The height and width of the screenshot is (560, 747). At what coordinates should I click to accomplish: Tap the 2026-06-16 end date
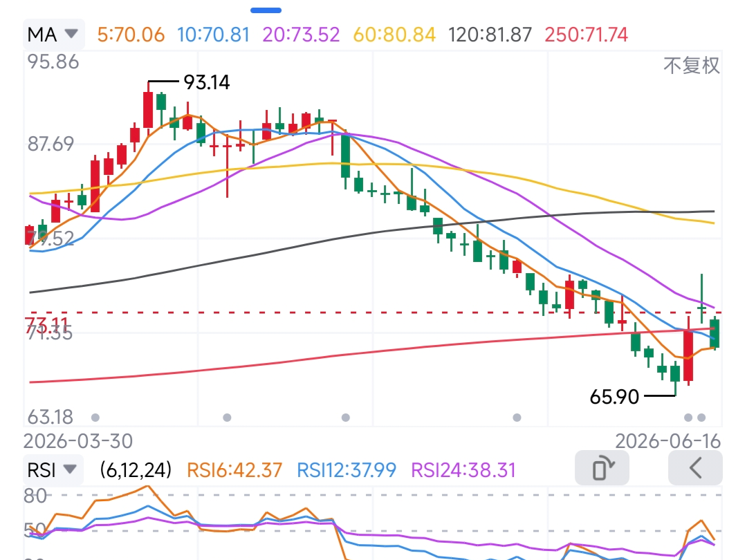tap(668, 441)
